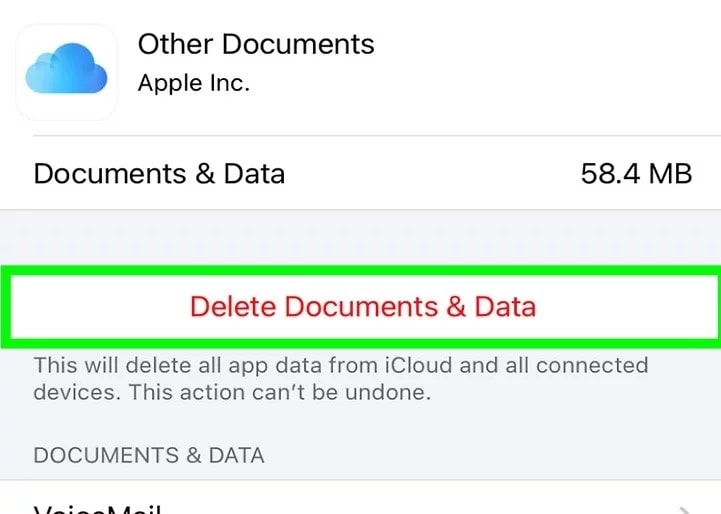Tap the gray gap above the Delete button
This screenshot has height=514, width=721.
(x=360, y=237)
